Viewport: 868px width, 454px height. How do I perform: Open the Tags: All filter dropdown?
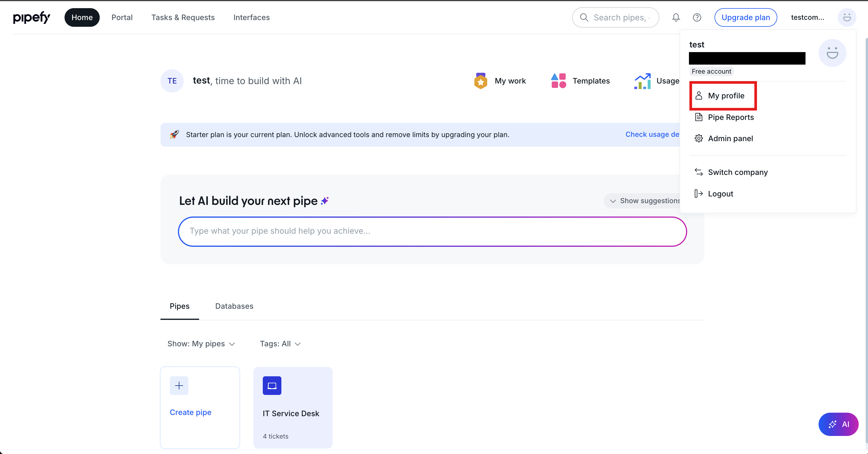tap(280, 344)
